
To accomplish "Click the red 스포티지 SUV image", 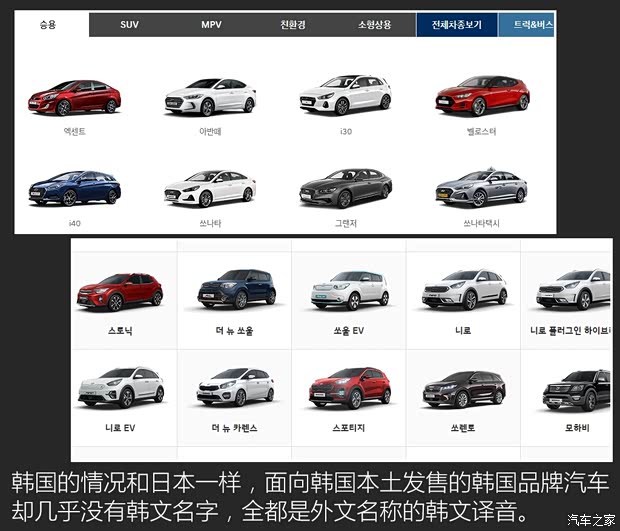I will [x=350, y=387].
